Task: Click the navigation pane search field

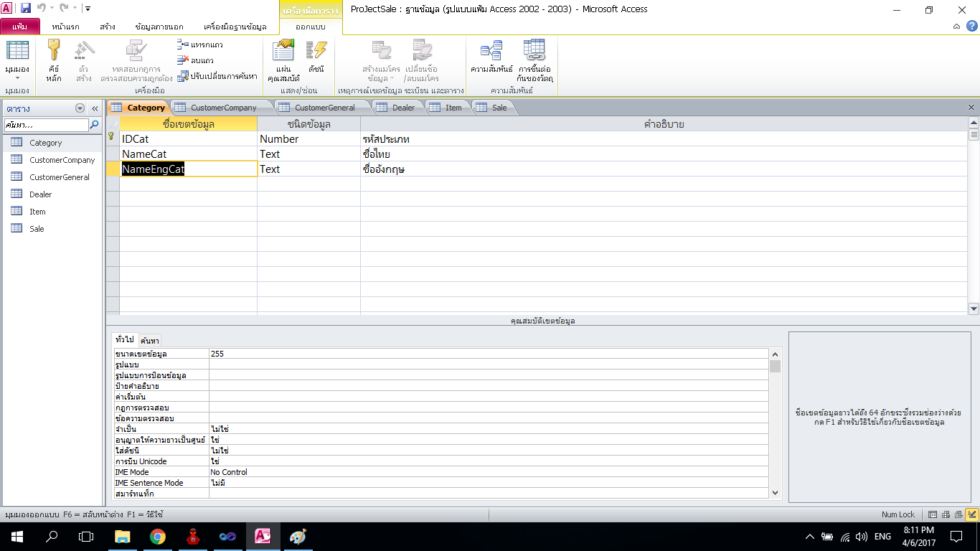Action: point(47,125)
